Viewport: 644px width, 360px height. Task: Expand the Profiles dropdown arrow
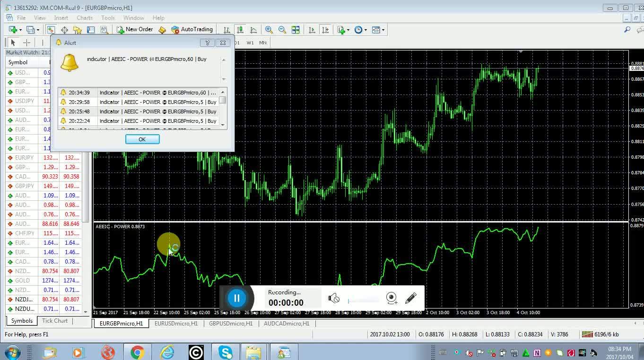pyautogui.click(x=37, y=30)
